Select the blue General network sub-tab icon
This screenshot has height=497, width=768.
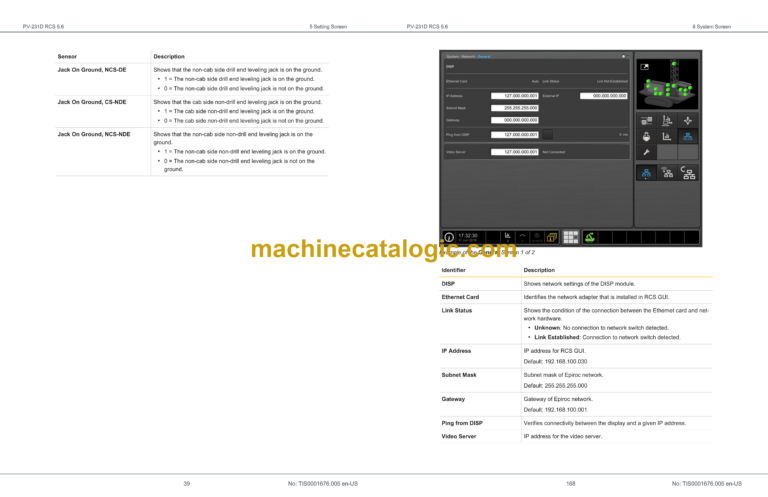pos(646,173)
